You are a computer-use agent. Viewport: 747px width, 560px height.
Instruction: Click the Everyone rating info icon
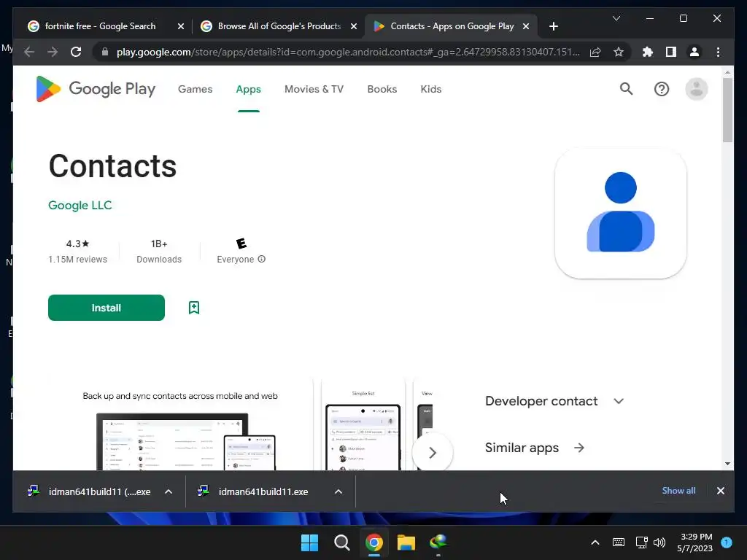[262, 259]
